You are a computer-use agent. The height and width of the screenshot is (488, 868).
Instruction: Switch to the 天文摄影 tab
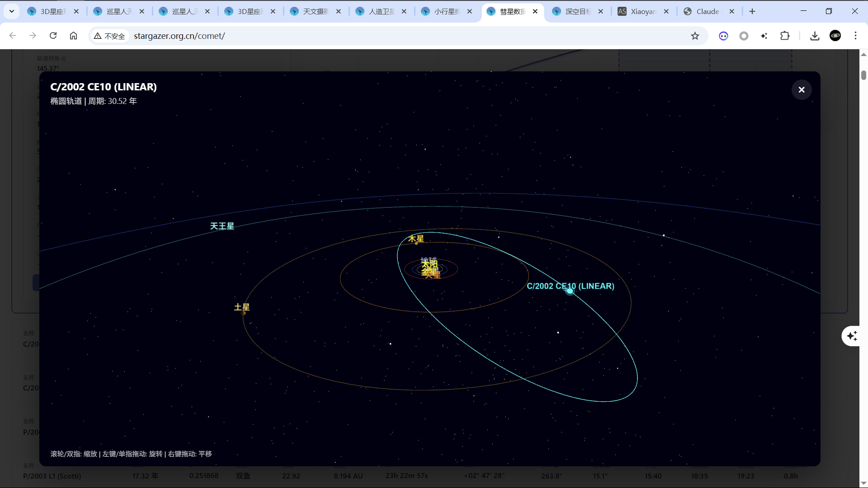coord(315,11)
